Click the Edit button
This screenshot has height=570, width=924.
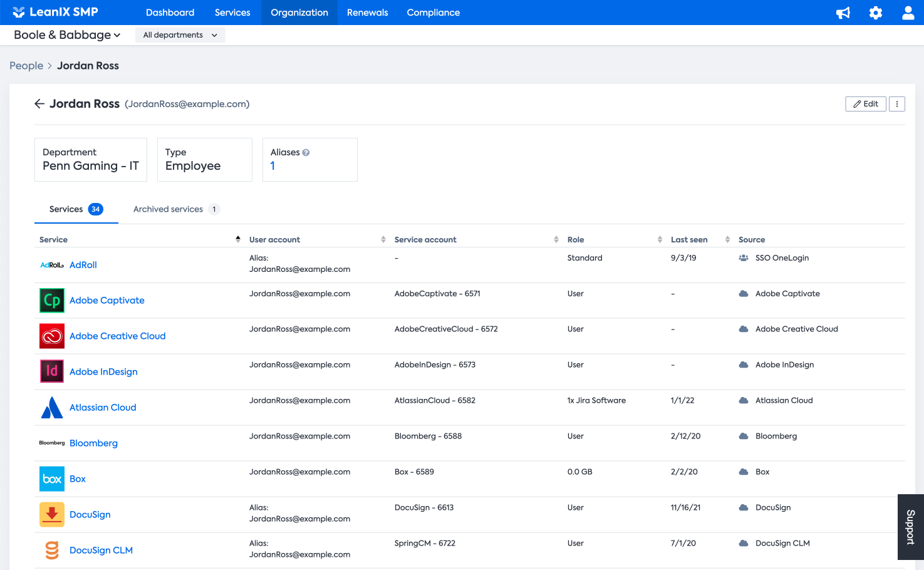tap(866, 104)
